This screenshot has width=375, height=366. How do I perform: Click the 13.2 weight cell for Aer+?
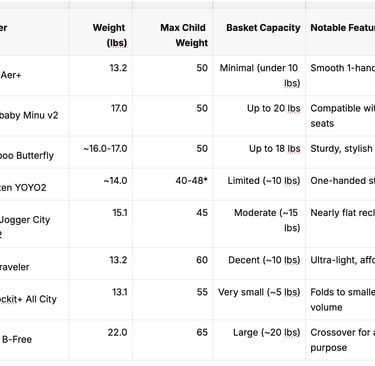pyautogui.click(x=101, y=75)
